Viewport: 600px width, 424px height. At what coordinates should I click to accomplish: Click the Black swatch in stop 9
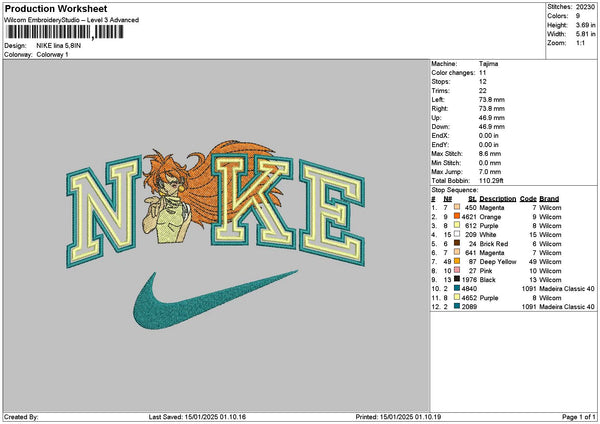(457, 279)
